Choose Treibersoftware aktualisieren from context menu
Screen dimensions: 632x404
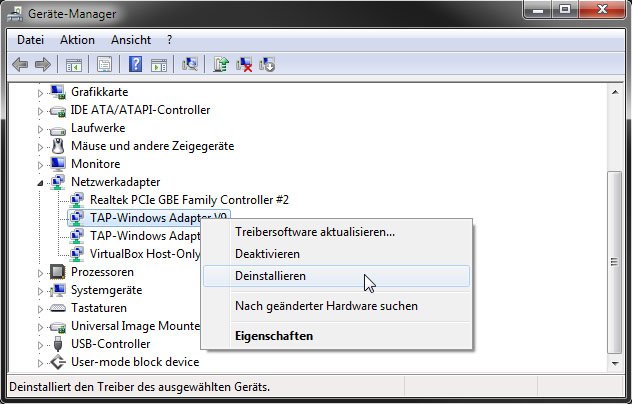coord(336,232)
